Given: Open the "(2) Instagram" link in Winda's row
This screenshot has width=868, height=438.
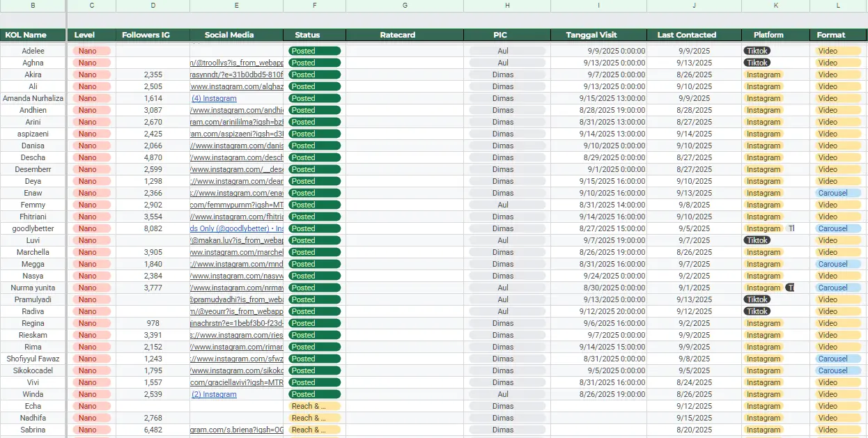Looking at the screenshot, I should point(214,394).
